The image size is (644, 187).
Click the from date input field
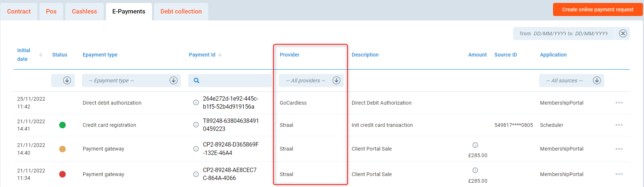(549, 34)
